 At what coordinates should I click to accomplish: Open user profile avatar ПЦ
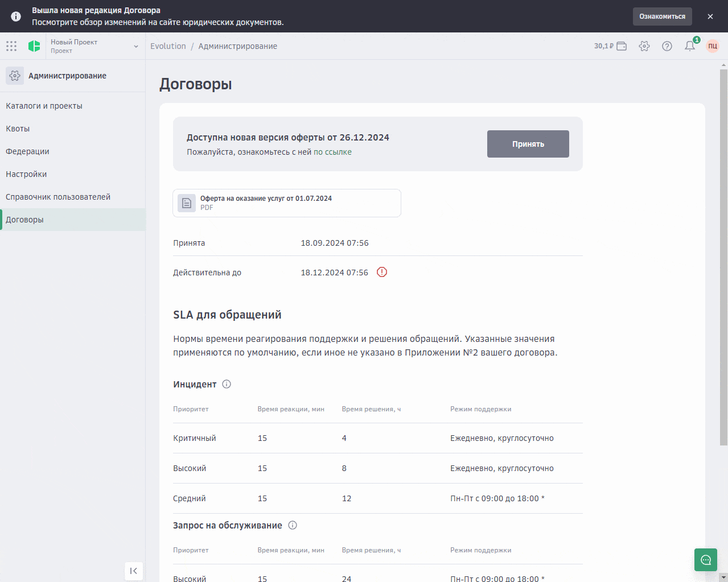pyautogui.click(x=713, y=46)
